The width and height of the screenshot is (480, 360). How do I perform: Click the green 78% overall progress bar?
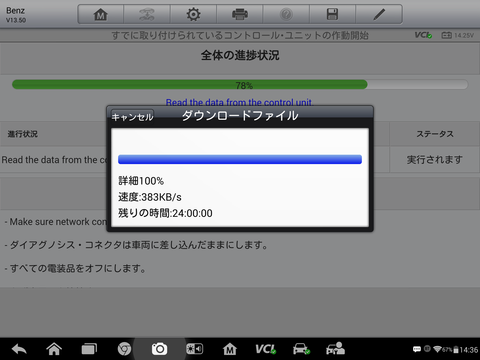click(x=240, y=85)
